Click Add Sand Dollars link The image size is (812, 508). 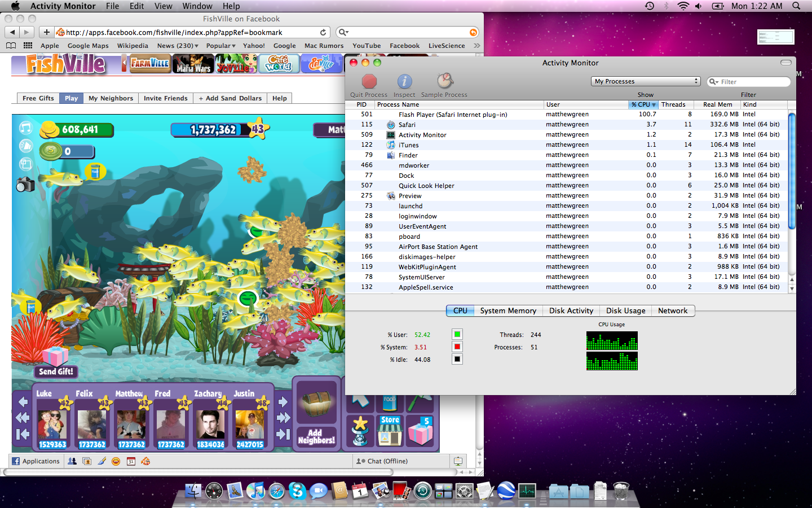point(230,98)
